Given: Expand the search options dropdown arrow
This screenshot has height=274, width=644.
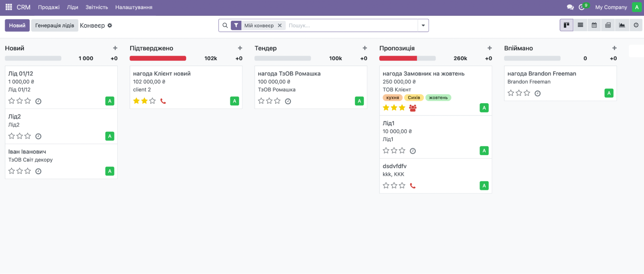Looking at the screenshot, I should [x=423, y=25].
